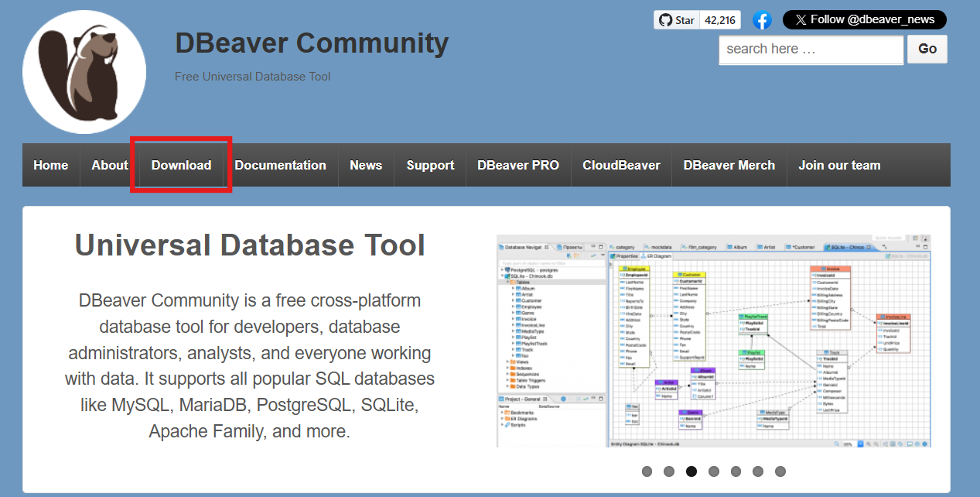The height and width of the screenshot is (497, 980).
Task: Select the sixth carousel dot
Action: [x=758, y=471]
